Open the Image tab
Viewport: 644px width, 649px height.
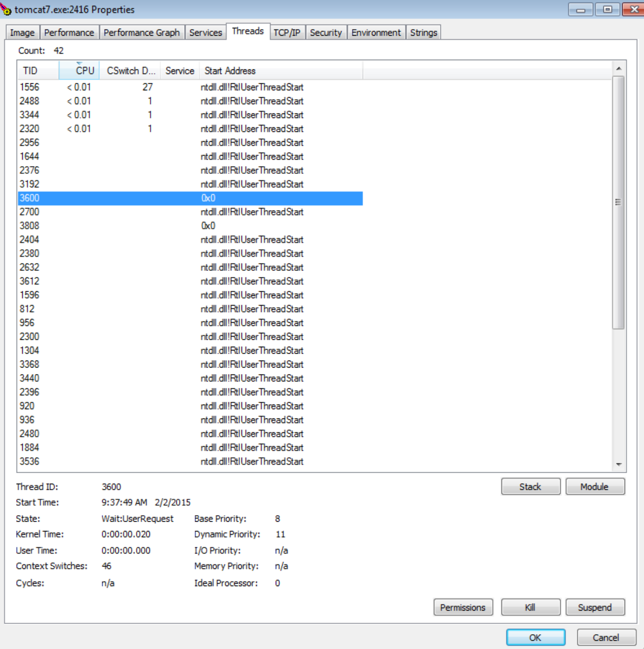(x=22, y=32)
